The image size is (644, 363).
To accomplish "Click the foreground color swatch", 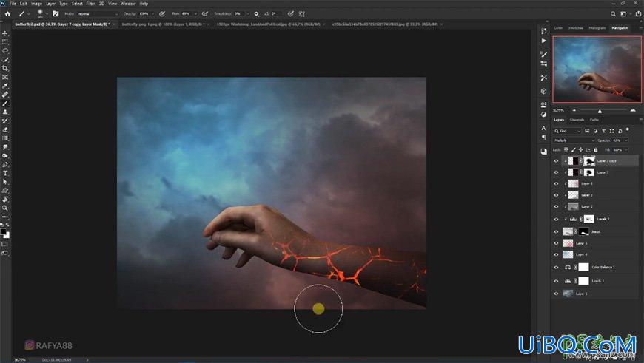I will (x=3, y=231).
